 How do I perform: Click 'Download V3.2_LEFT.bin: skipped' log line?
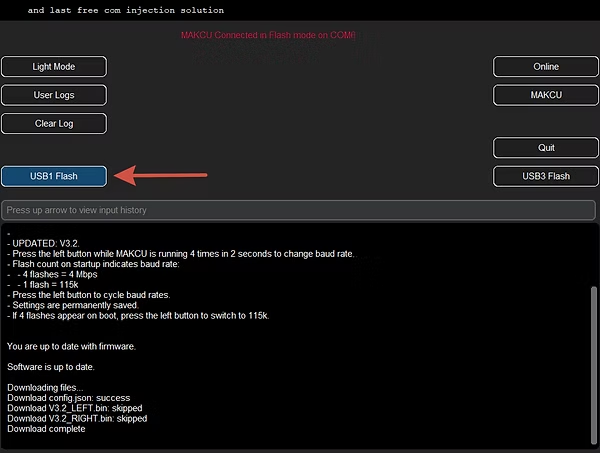coord(75,408)
